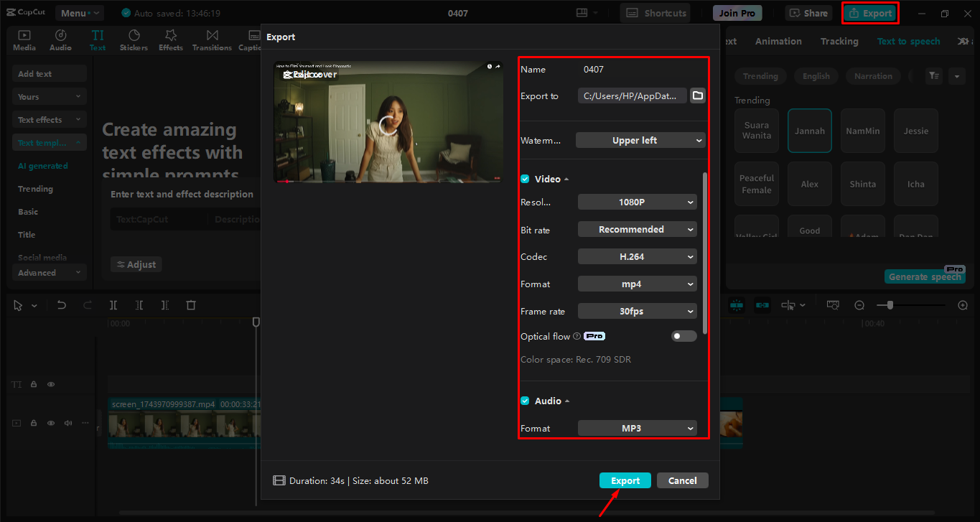980x522 pixels.
Task: Click the Redo arrow in timeline toolbar
Action: pos(88,305)
